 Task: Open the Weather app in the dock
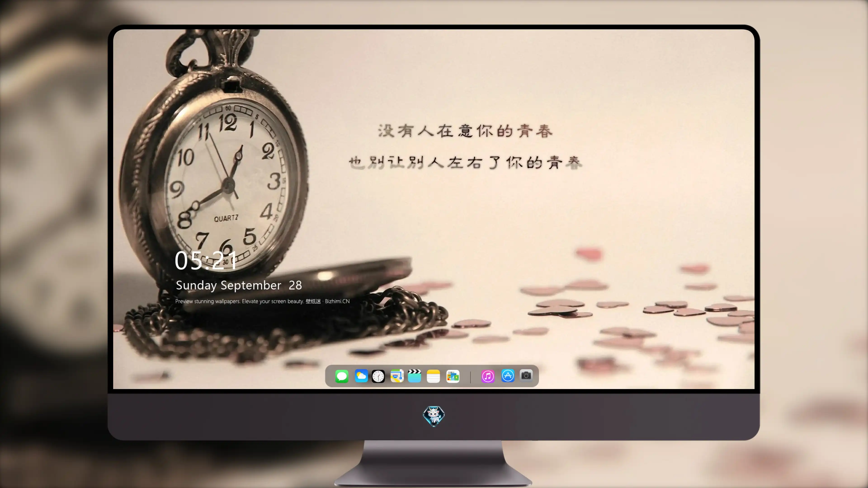[x=361, y=376]
